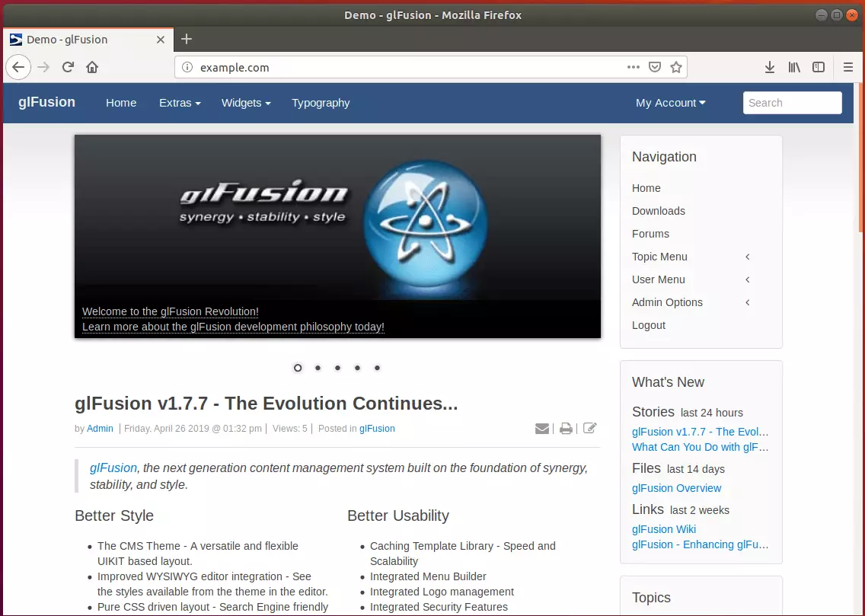
Task: Open 'What Can You Do with glF...' link
Action: tap(700, 447)
